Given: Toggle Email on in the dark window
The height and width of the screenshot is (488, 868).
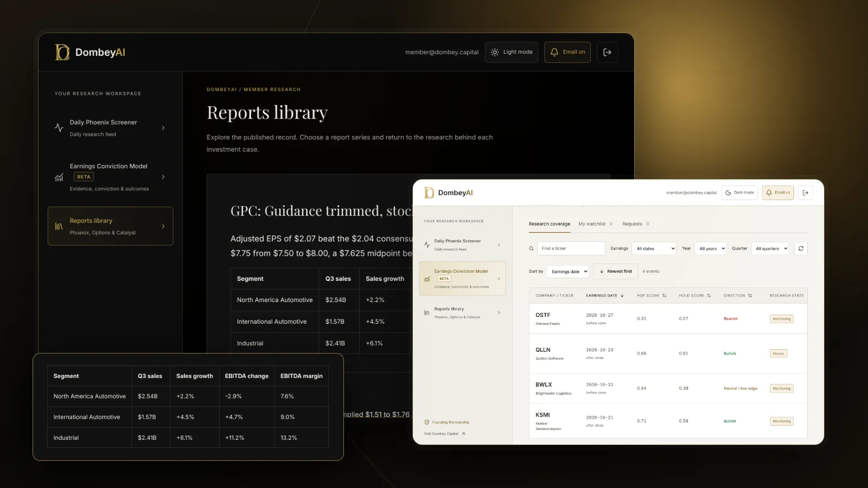Looking at the screenshot, I should pos(567,52).
